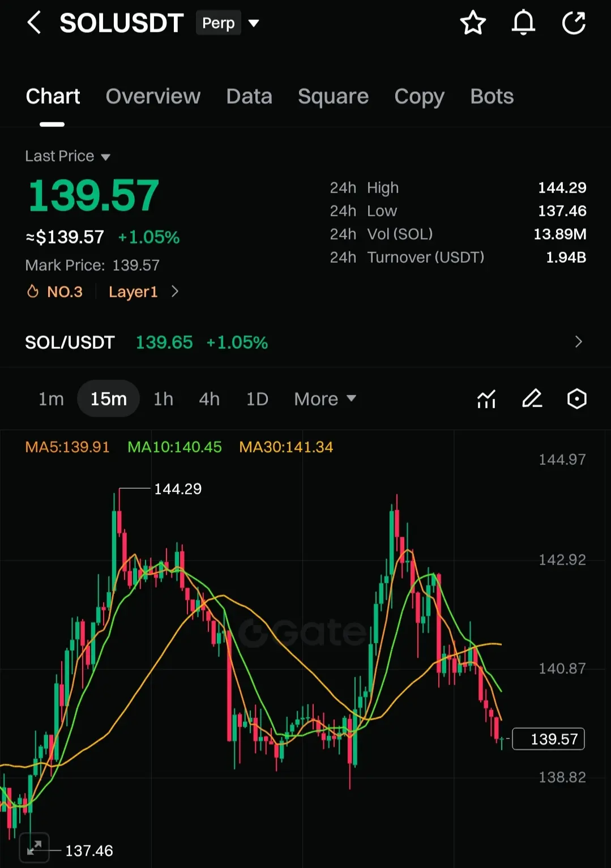Expand chart to fullscreen icon
611x868 pixels.
[x=35, y=848]
